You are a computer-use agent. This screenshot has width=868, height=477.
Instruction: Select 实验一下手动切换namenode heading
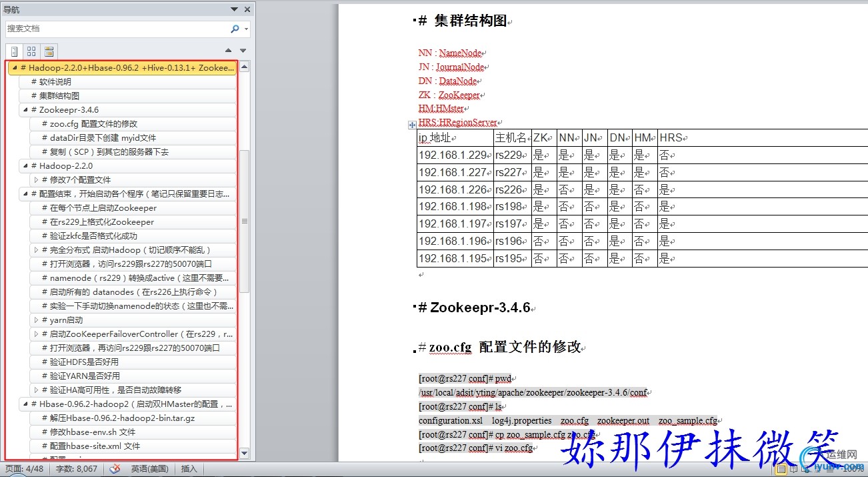point(133,306)
